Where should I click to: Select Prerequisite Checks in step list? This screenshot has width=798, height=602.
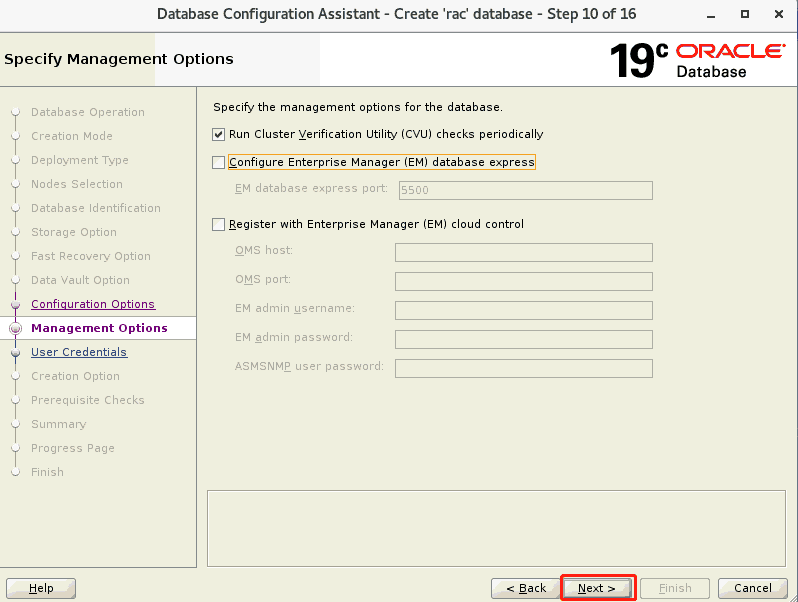coord(88,400)
